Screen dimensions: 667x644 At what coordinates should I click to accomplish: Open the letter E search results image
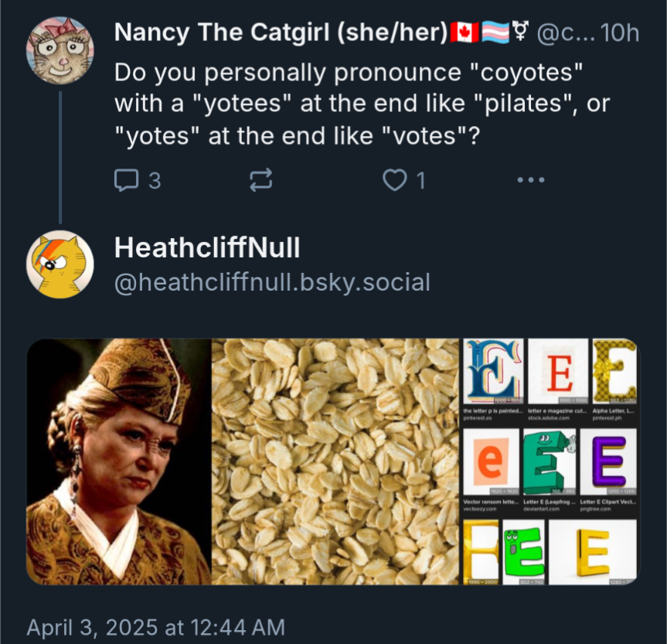click(550, 462)
